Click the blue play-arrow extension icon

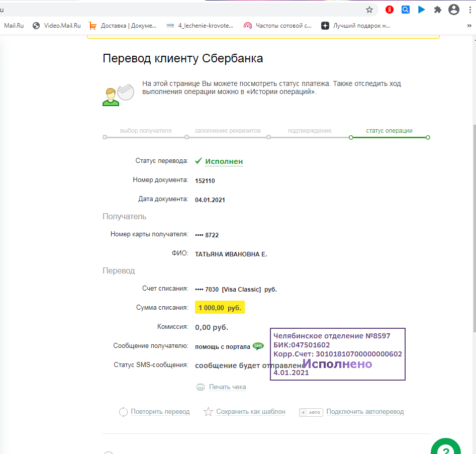[421, 10]
